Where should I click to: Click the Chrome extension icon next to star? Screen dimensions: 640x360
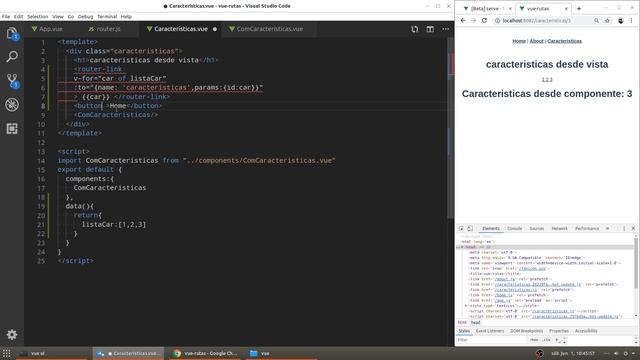pos(621,20)
